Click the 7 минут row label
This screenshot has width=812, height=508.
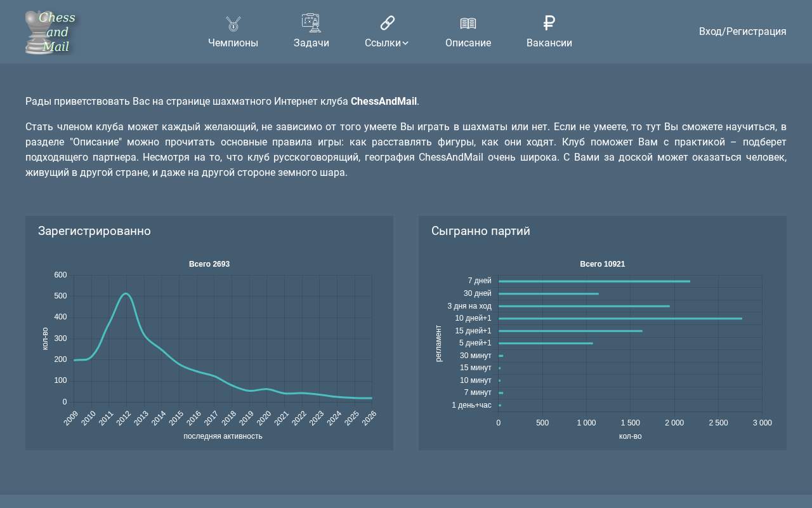pos(478,392)
